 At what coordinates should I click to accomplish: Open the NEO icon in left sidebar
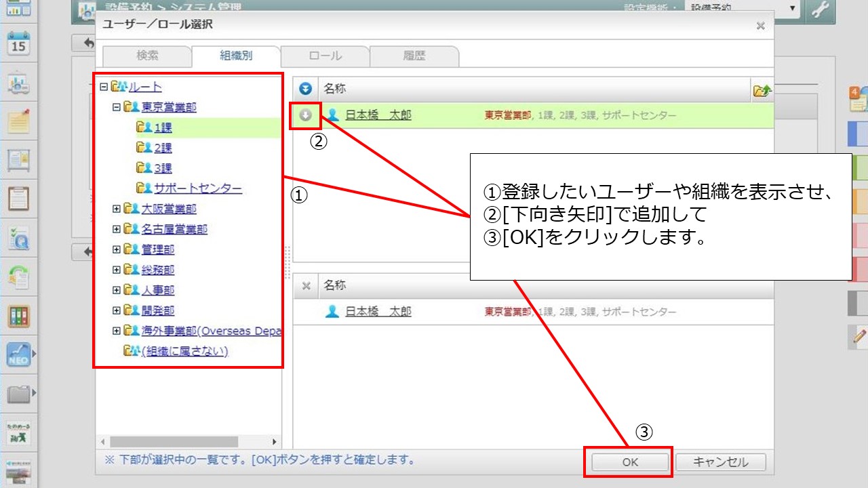point(18,354)
